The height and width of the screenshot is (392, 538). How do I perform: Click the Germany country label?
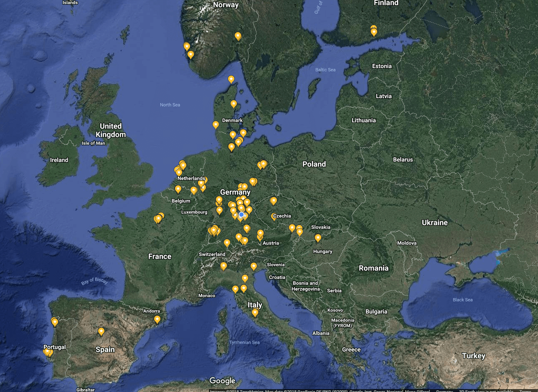[235, 192]
